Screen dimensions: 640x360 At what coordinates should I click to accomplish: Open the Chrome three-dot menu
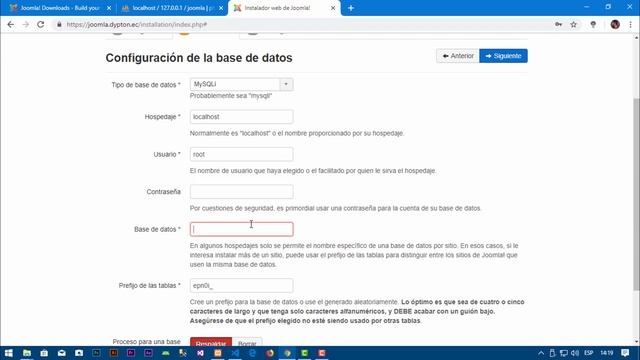pos(630,24)
